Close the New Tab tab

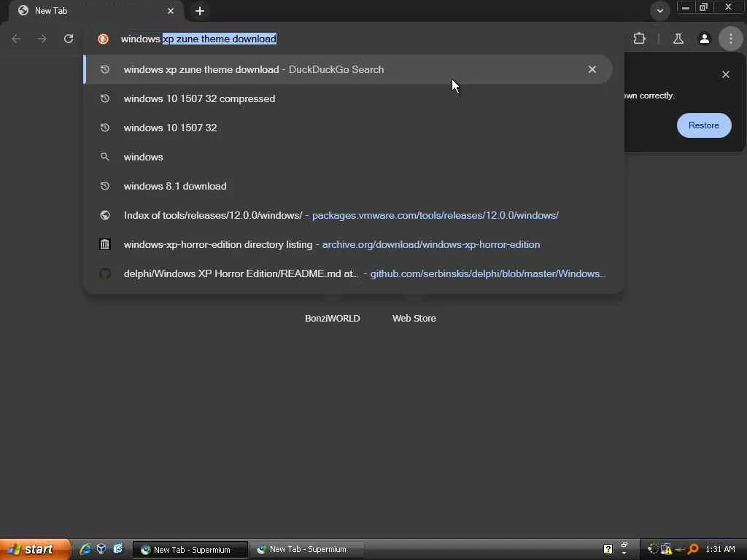171,11
